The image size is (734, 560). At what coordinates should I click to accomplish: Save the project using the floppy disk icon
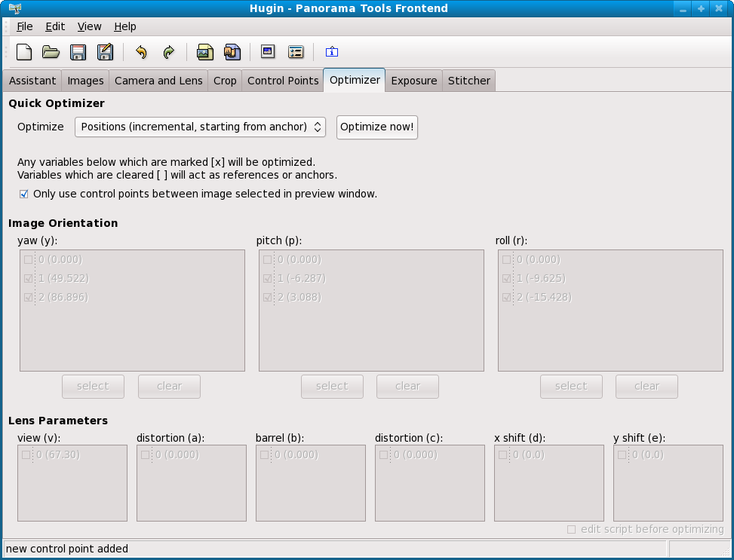[x=78, y=52]
